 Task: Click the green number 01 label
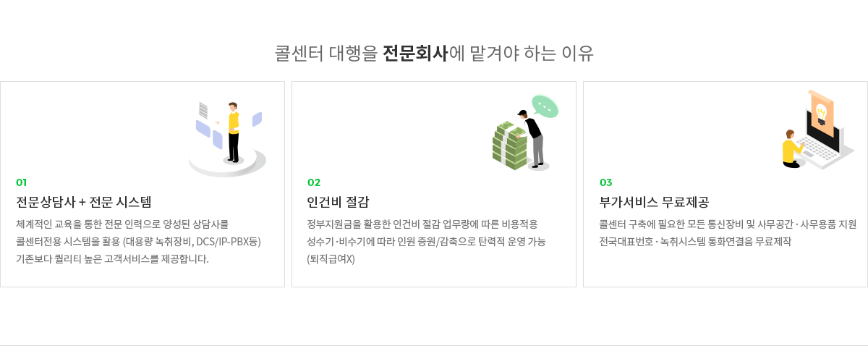[22, 182]
